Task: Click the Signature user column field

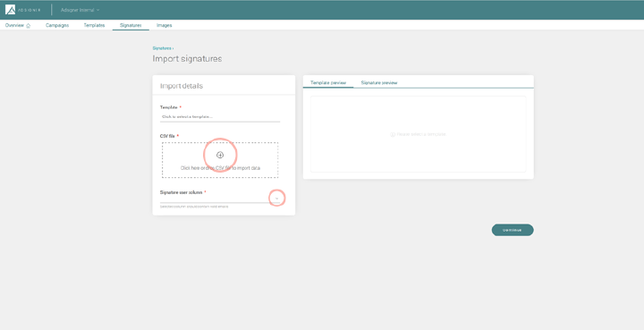Action: pyautogui.click(x=220, y=199)
